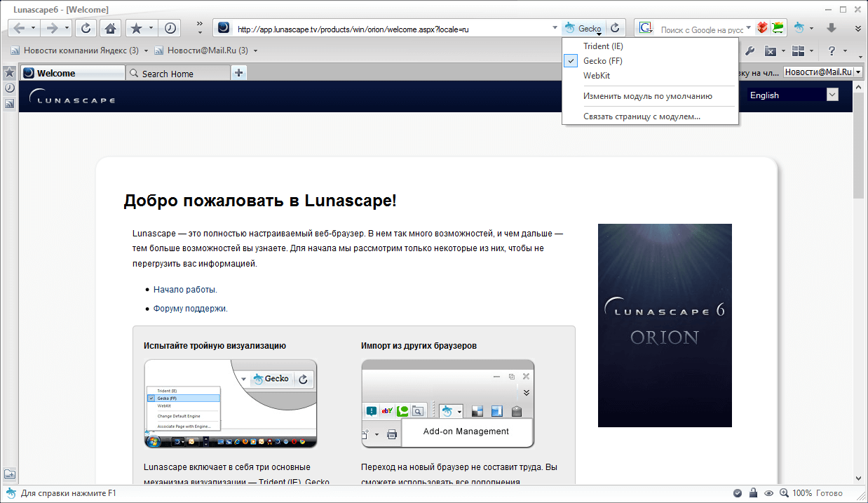The width and height of the screenshot is (868, 503).
Task: Click the red gift box icon
Action: click(x=762, y=28)
